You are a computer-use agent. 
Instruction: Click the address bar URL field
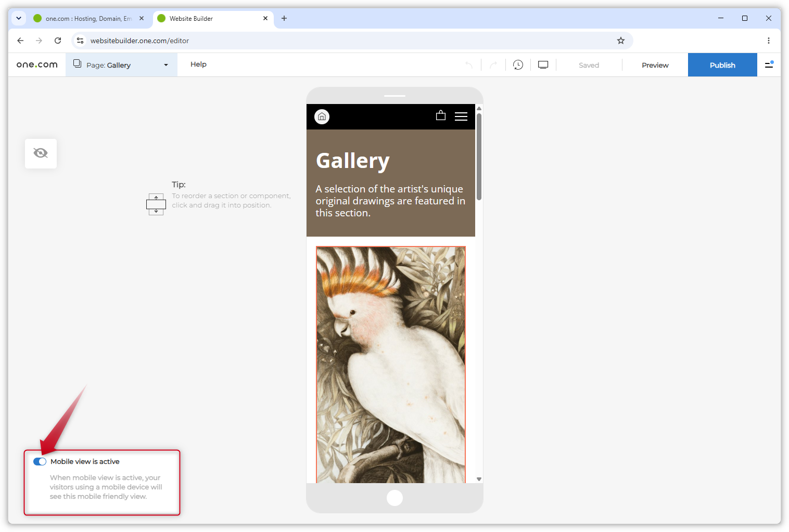[352, 41]
